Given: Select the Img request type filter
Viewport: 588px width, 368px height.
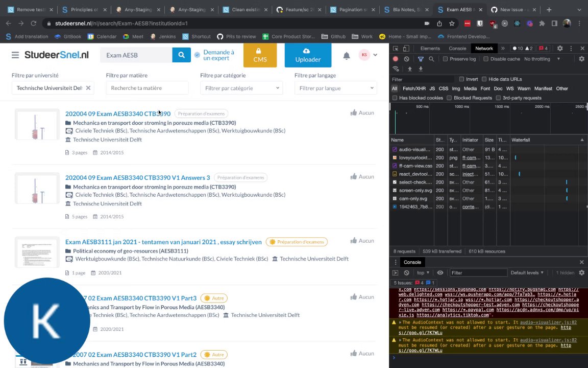Looking at the screenshot, I should tap(456, 88).
